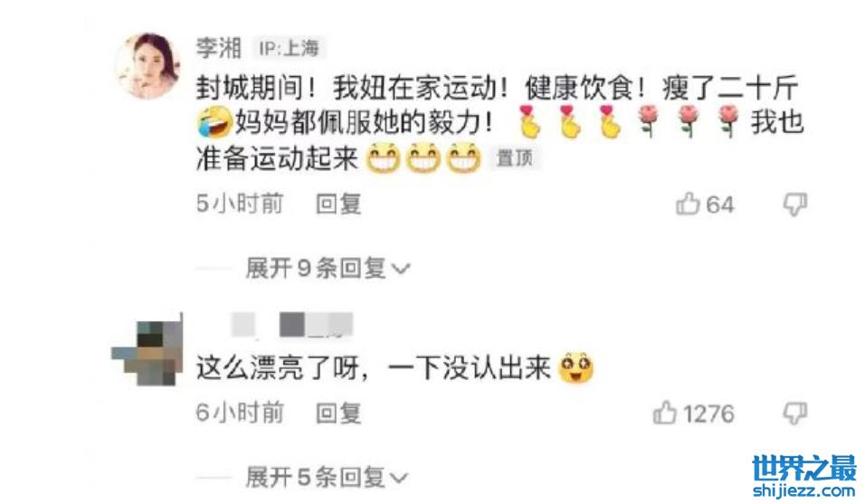Click the blurred username of second commenter

(x=292, y=324)
